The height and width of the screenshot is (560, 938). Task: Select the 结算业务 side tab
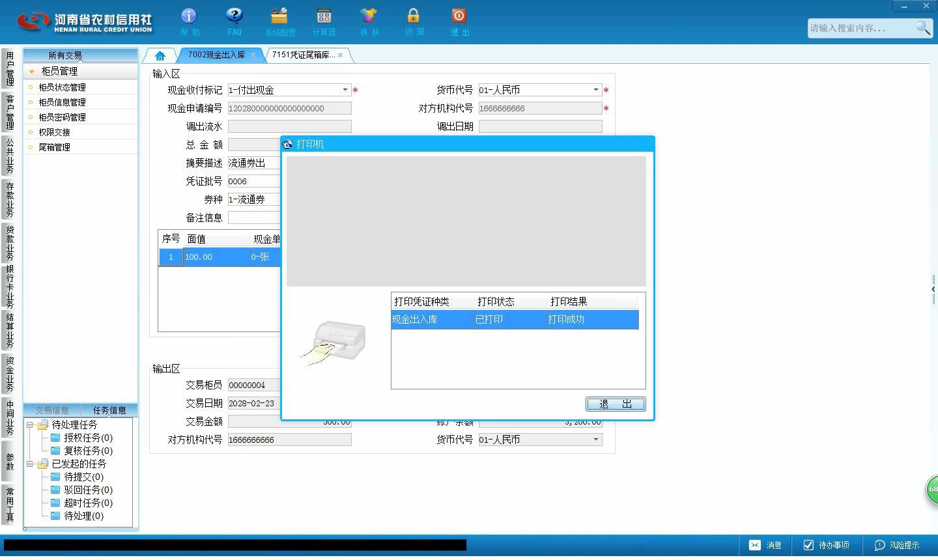point(9,330)
